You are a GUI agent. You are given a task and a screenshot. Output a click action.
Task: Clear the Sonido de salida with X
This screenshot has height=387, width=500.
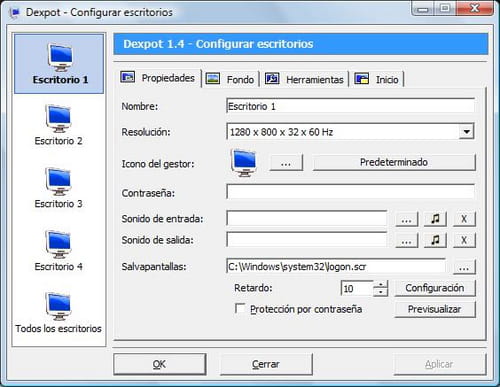pyautogui.click(x=464, y=240)
